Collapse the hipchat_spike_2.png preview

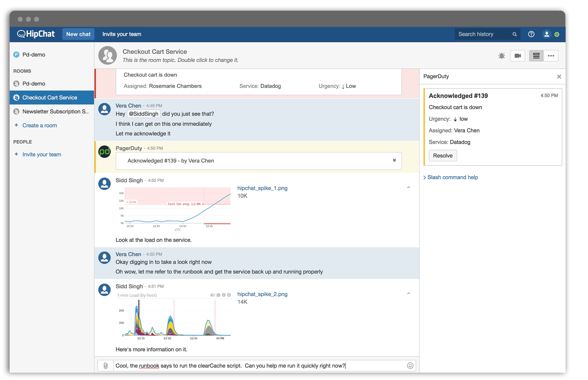tap(408, 294)
